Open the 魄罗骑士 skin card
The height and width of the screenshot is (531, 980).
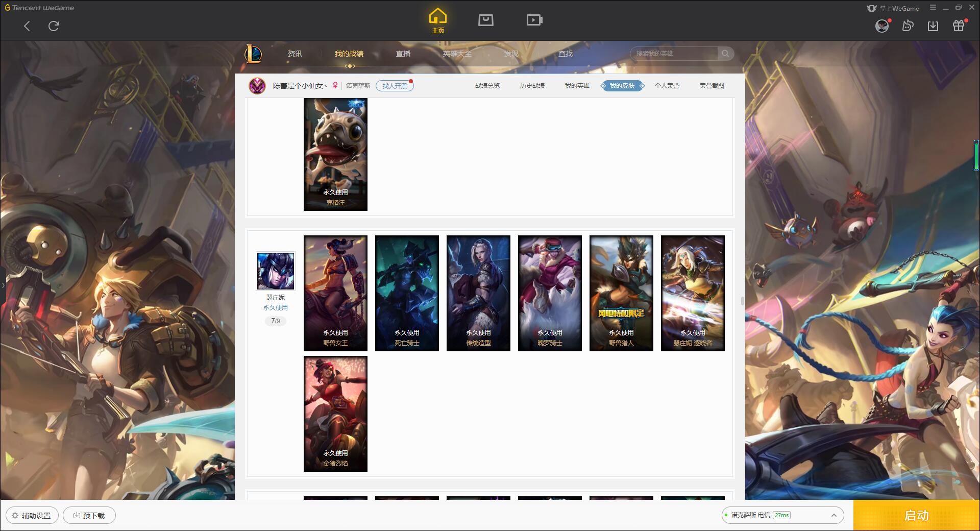(550, 293)
